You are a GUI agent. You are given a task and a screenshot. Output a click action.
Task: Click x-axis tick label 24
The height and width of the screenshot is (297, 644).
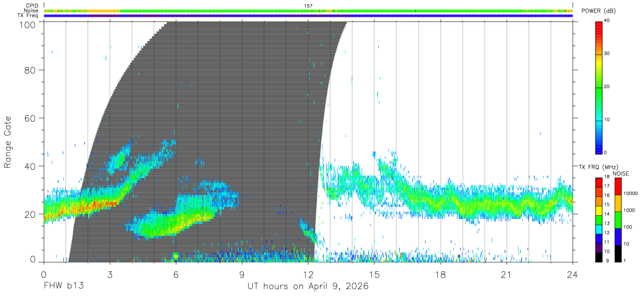pos(573,274)
